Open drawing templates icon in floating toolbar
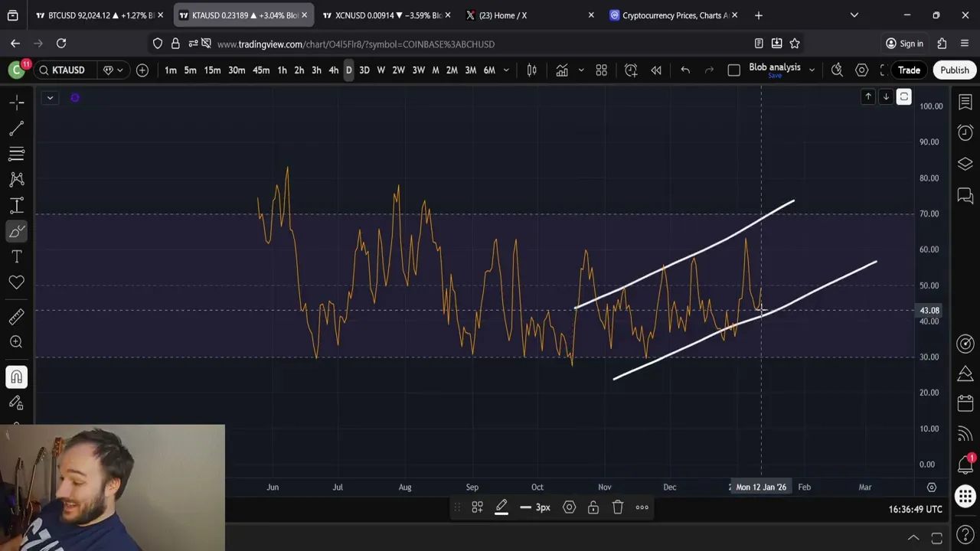 pyautogui.click(x=477, y=507)
